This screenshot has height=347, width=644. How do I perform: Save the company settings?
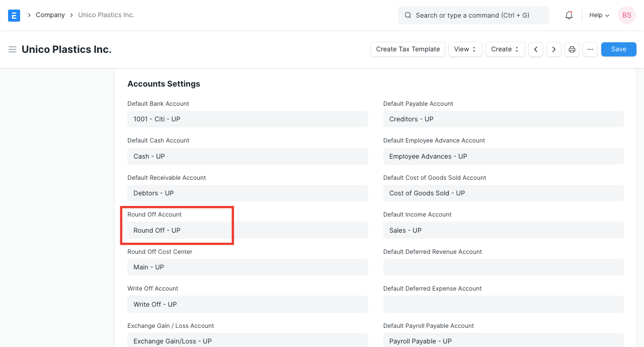coord(618,49)
